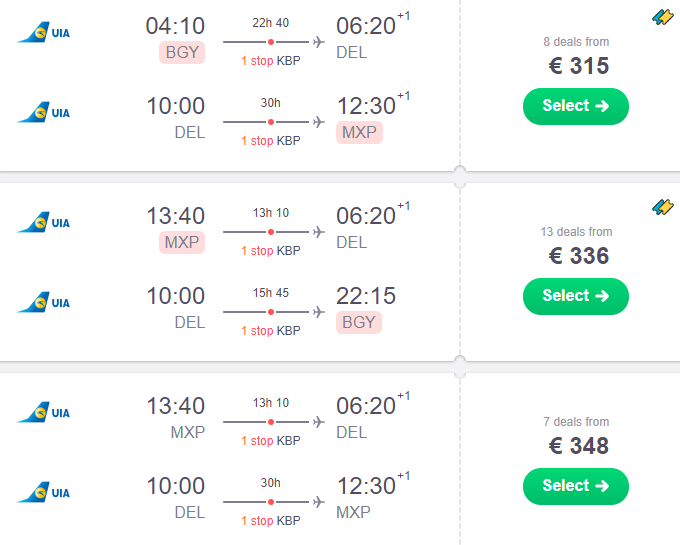The width and height of the screenshot is (680, 545).
Task: Open the "7 deals from" link
Action: [x=575, y=422]
